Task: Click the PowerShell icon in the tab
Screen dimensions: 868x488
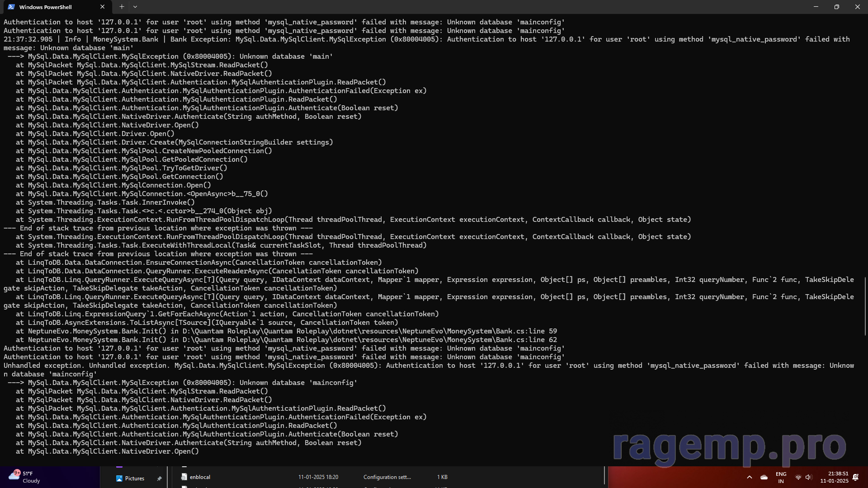Action: [x=11, y=7]
